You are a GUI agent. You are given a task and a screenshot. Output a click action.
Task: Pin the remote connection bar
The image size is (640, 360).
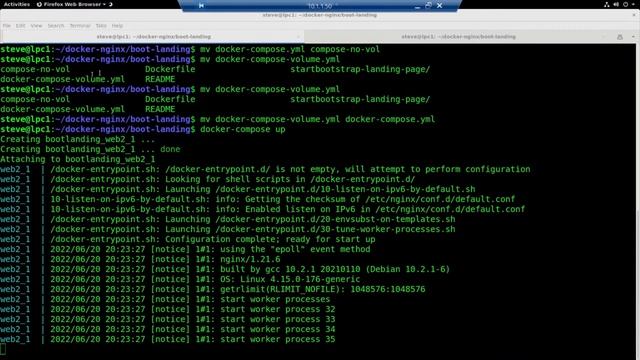click(x=201, y=6)
